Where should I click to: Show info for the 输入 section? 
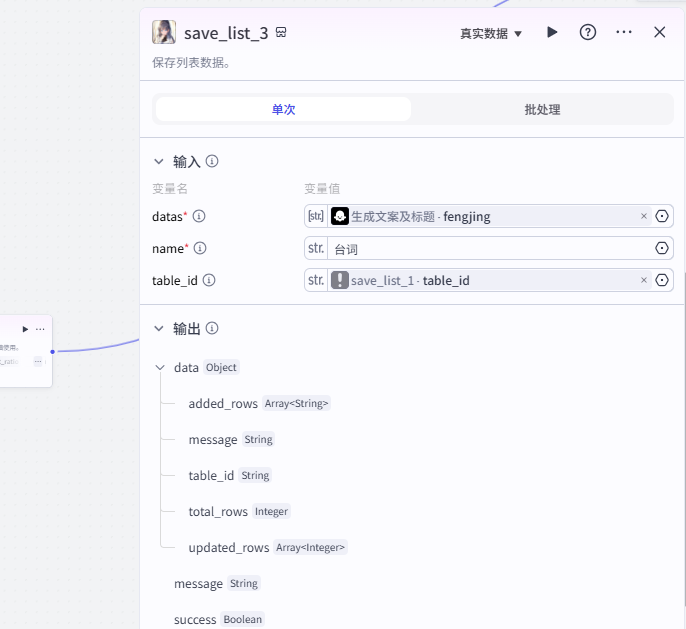[212, 161]
